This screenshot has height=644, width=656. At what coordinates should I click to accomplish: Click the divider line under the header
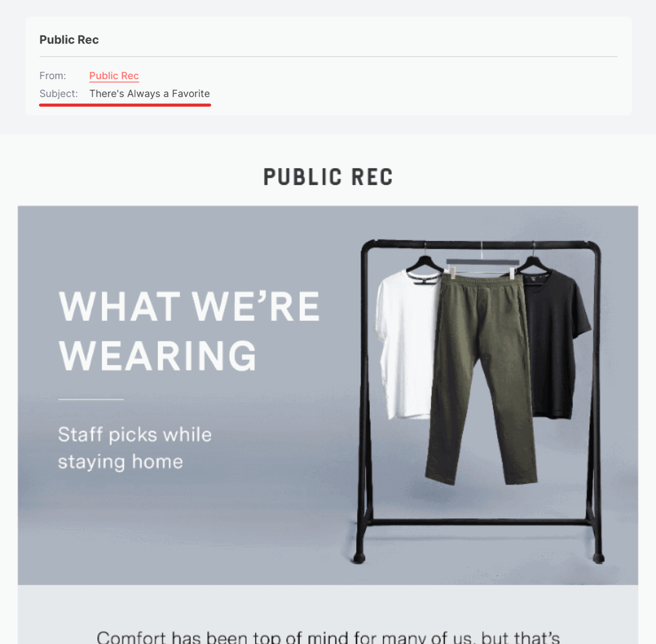point(328,57)
